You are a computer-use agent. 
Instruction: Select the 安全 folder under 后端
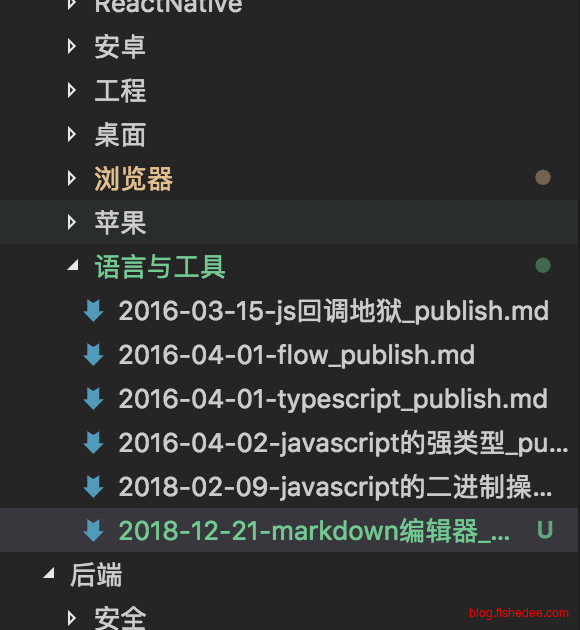[120, 618]
